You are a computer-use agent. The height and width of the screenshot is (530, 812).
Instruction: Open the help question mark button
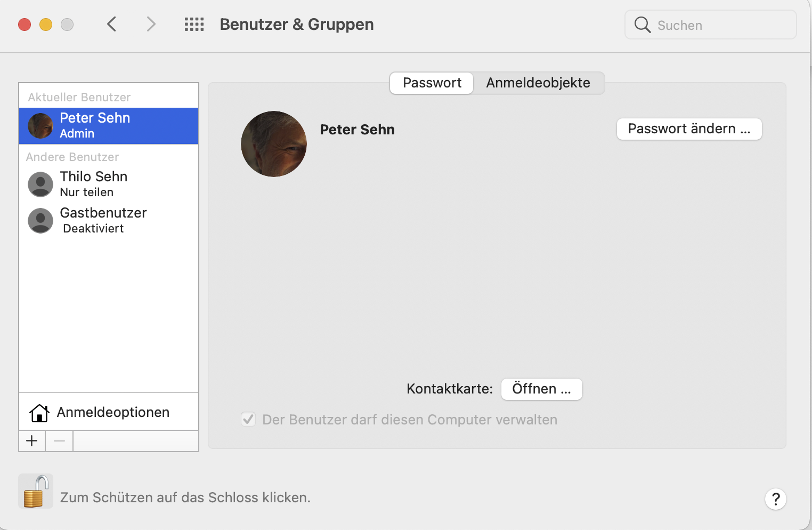(776, 499)
